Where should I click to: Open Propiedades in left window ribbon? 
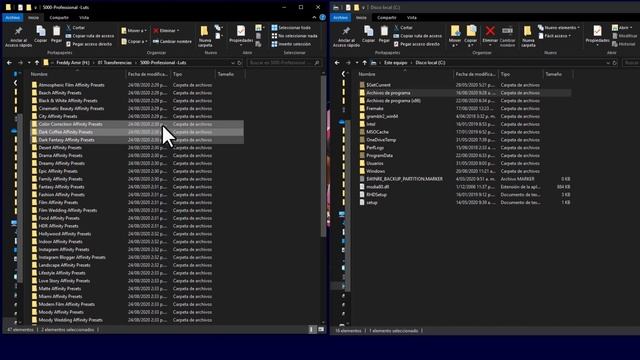pyautogui.click(x=241, y=34)
